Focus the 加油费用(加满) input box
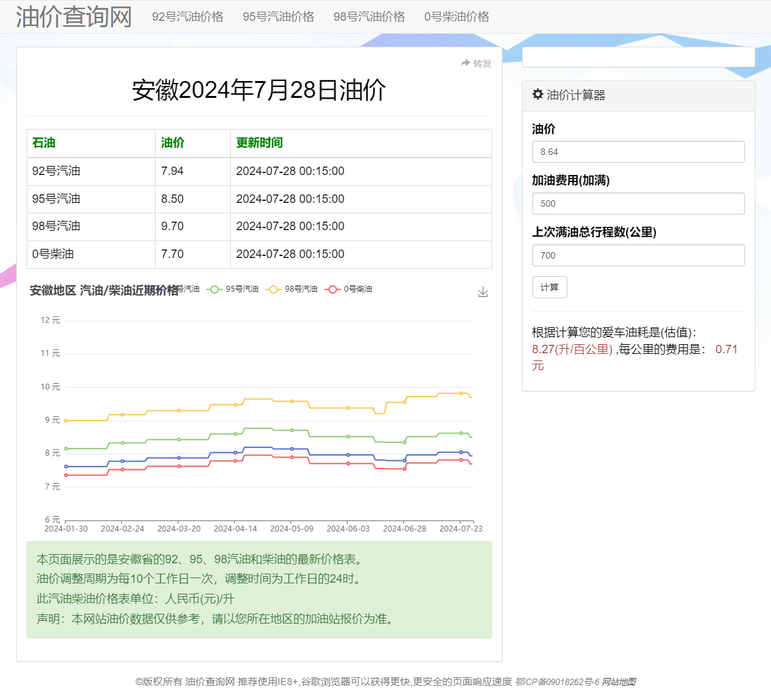 638,204
